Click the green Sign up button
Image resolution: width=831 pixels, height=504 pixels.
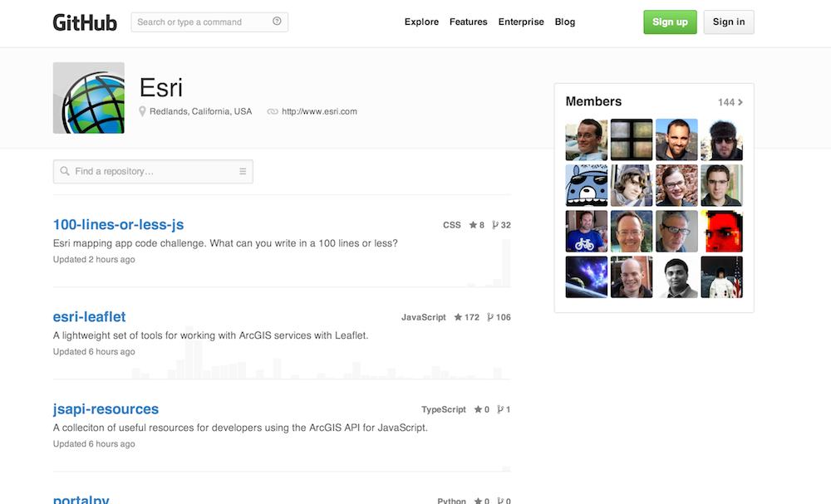coord(670,22)
